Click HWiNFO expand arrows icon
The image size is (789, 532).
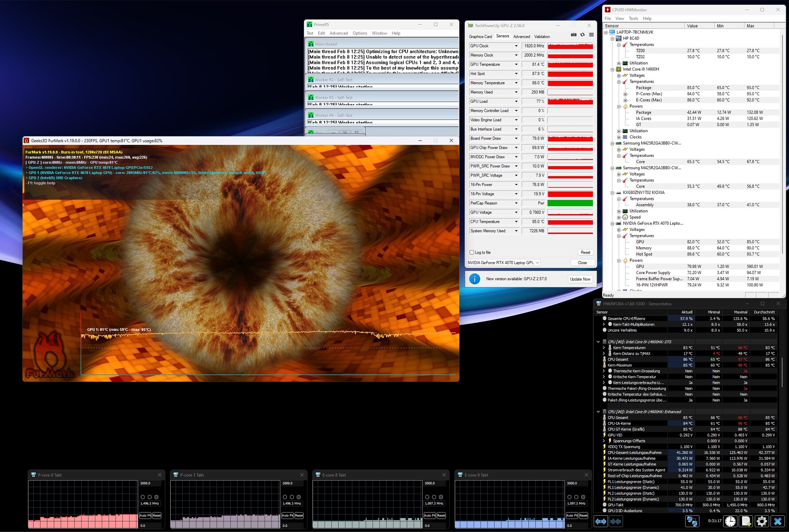tap(601, 521)
